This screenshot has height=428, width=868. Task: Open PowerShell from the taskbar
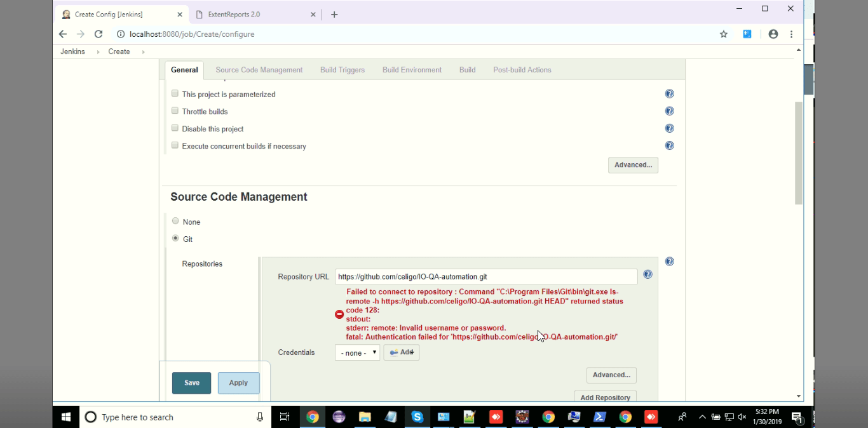(x=599, y=417)
